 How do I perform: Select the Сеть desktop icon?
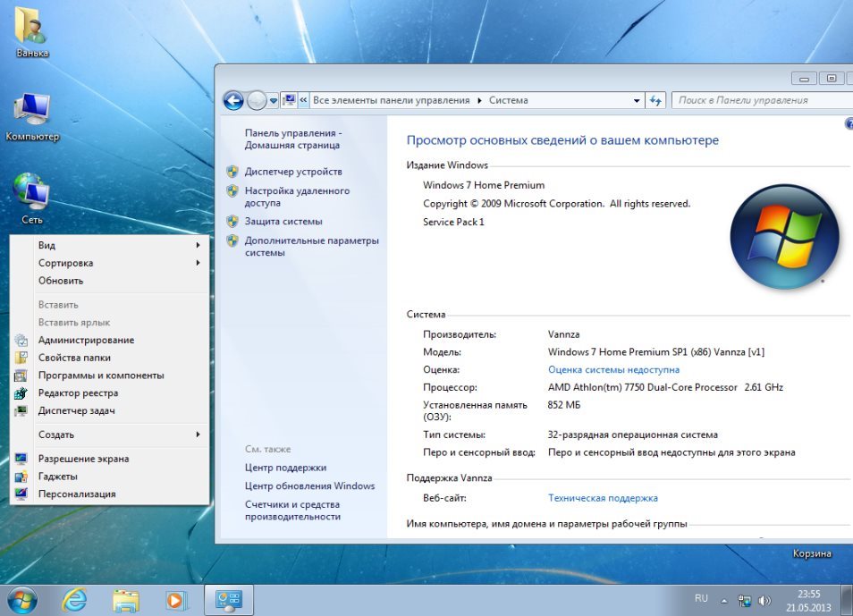(x=32, y=192)
